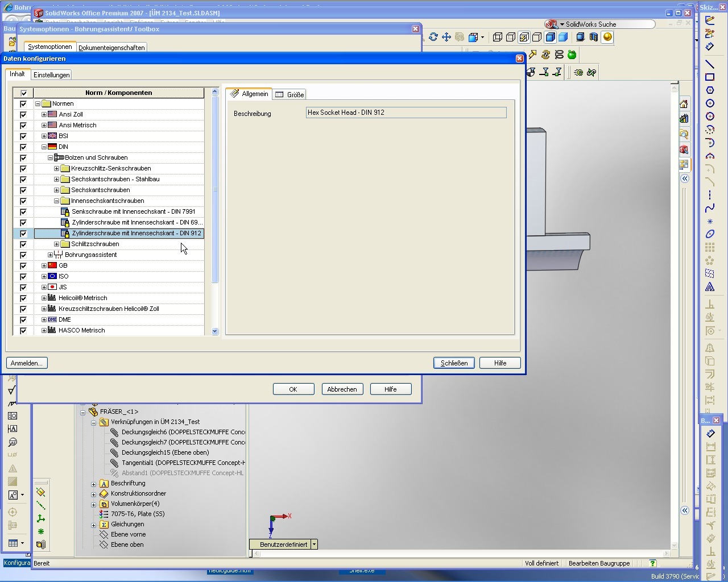Open the File Explorer task pane icon
The image size is (728, 582).
(x=684, y=134)
